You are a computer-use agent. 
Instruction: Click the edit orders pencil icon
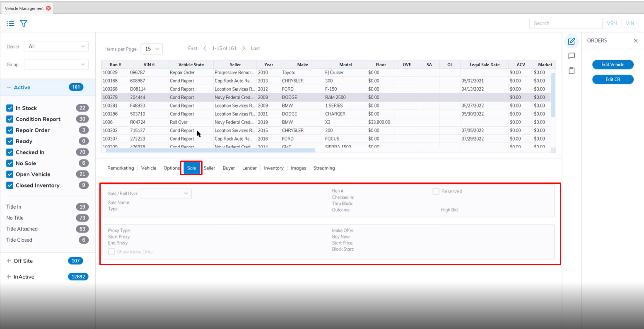572,41
